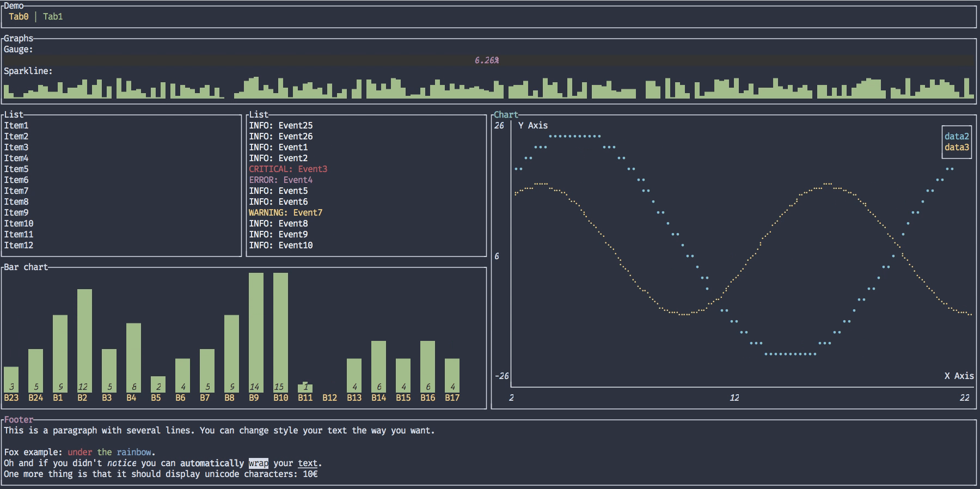This screenshot has height=489, width=980.
Task: Switch to the Tab1 tab
Action: 53,17
